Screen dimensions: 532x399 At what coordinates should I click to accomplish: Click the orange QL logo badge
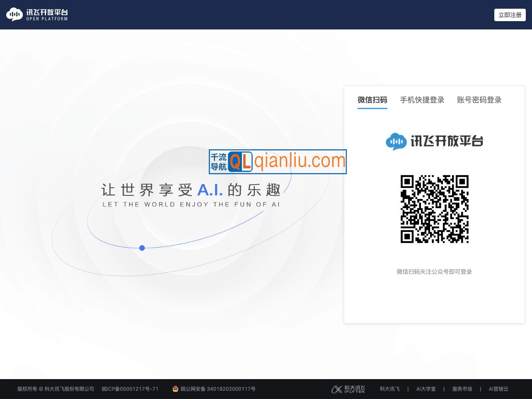pyautogui.click(x=240, y=162)
